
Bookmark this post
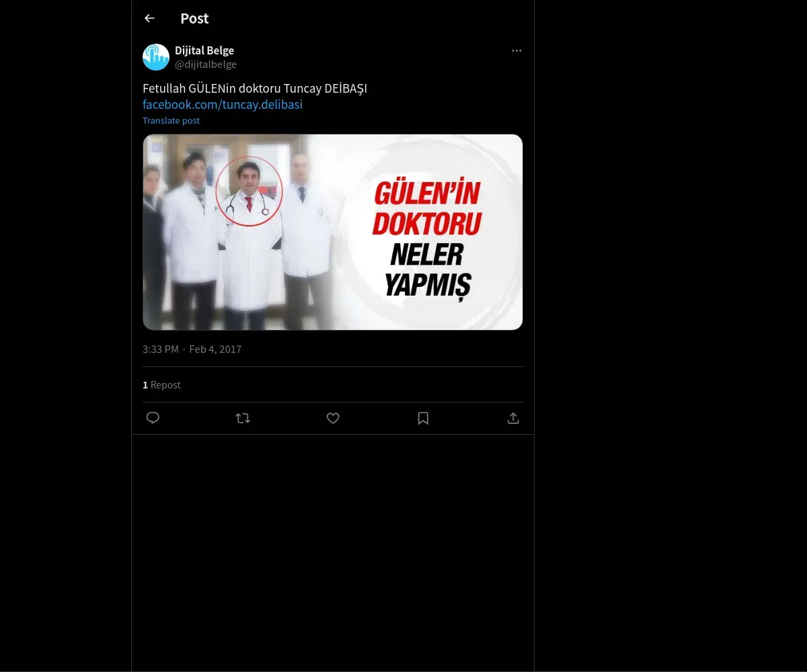click(x=423, y=418)
